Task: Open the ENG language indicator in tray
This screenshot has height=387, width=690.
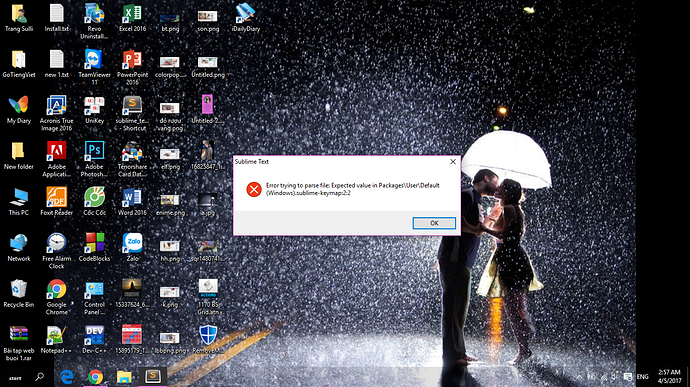Action: (642, 377)
